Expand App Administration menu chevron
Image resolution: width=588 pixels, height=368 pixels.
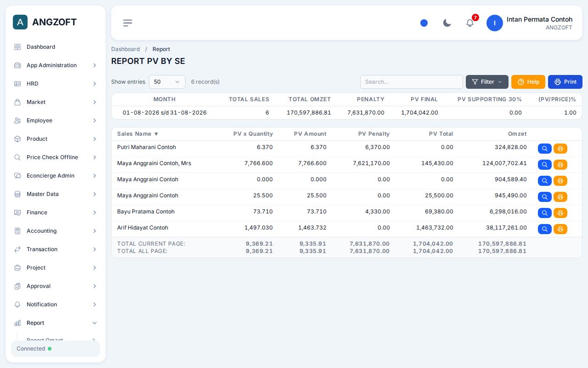(95, 65)
